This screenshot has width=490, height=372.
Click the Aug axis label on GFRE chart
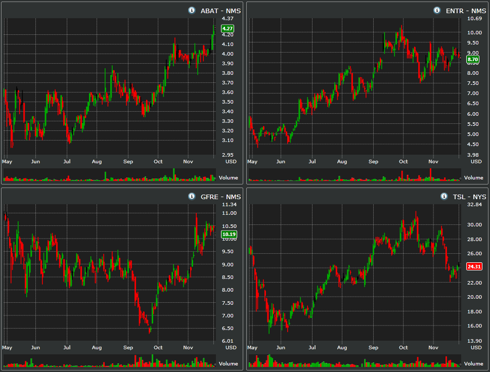click(97, 347)
